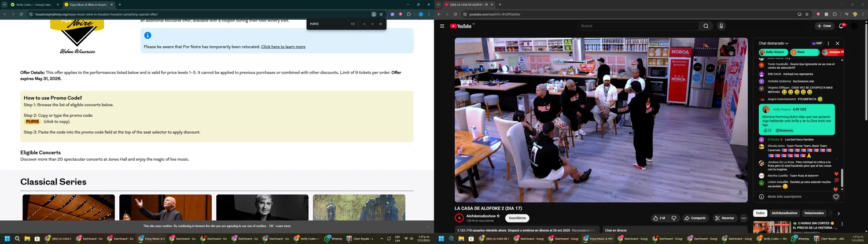Click the heart reaction button in chat
Screen dimensions: 868x244
pos(836,197)
